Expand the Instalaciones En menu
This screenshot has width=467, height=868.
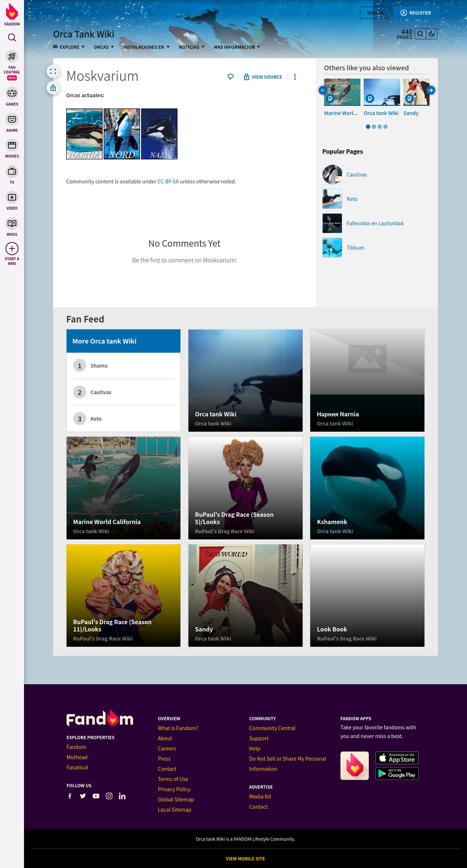coord(146,47)
